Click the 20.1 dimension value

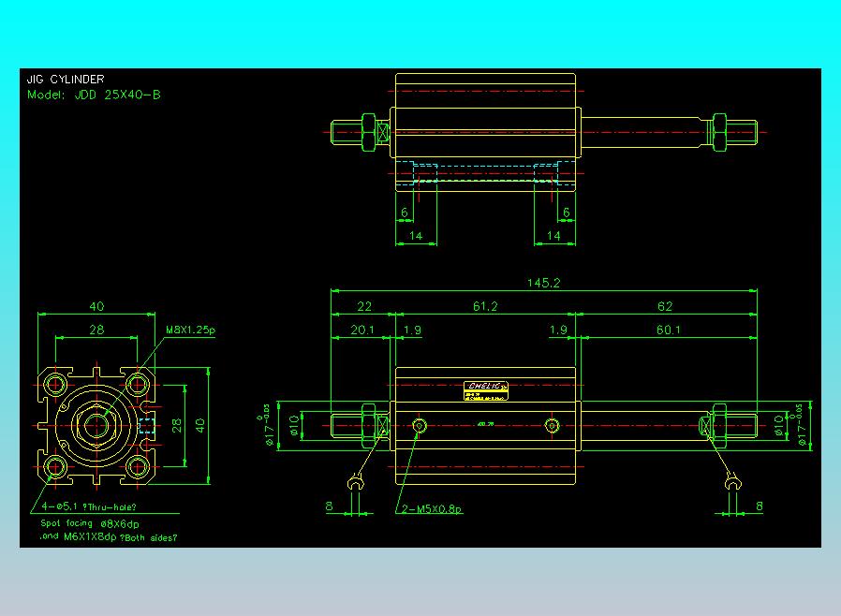(362, 330)
